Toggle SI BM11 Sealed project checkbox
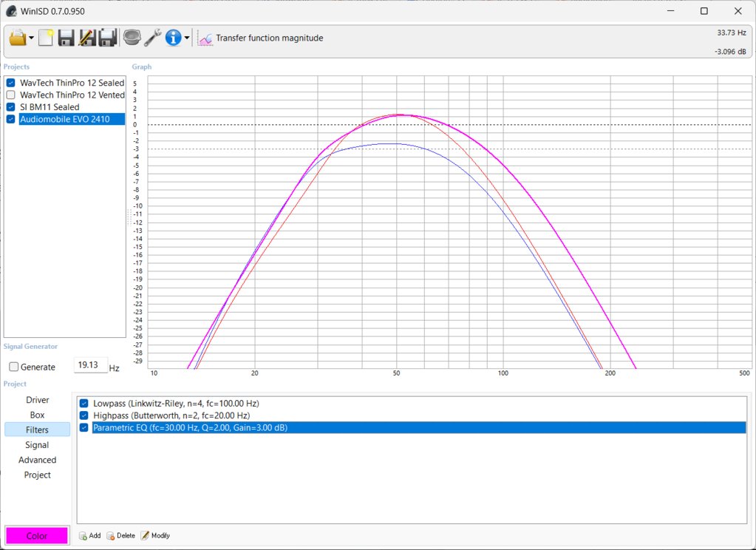Viewport: 756px width, 550px height. pyautogui.click(x=10, y=107)
